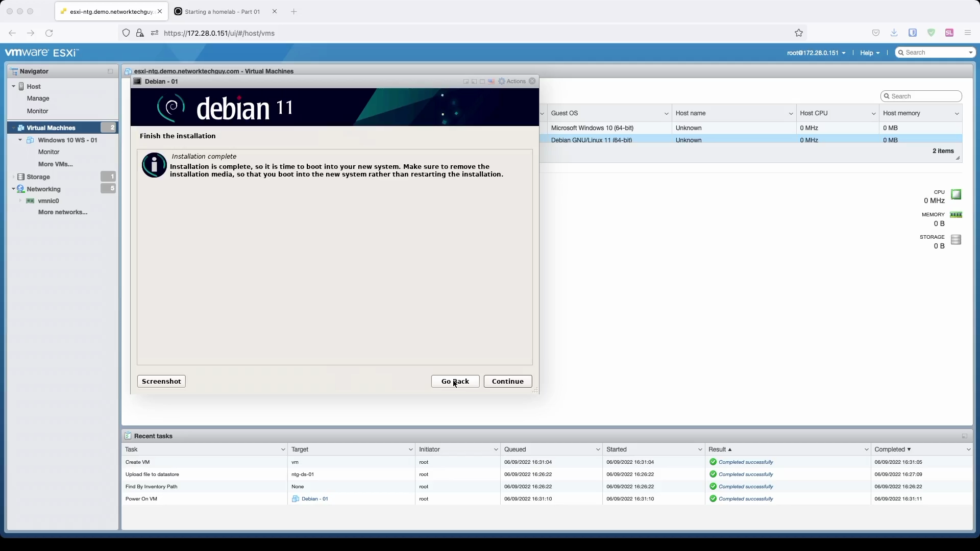This screenshot has height=551, width=980.
Task: Click the installer Screenshot button
Action: (x=161, y=382)
